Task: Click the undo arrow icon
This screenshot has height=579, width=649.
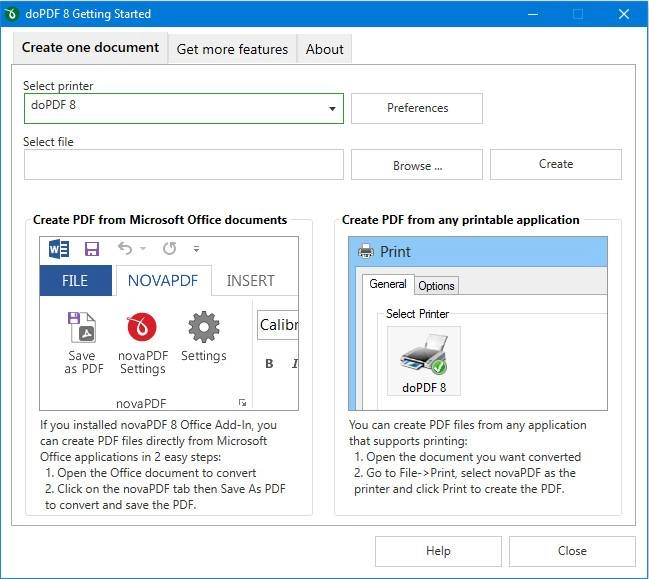Action: pos(125,249)
